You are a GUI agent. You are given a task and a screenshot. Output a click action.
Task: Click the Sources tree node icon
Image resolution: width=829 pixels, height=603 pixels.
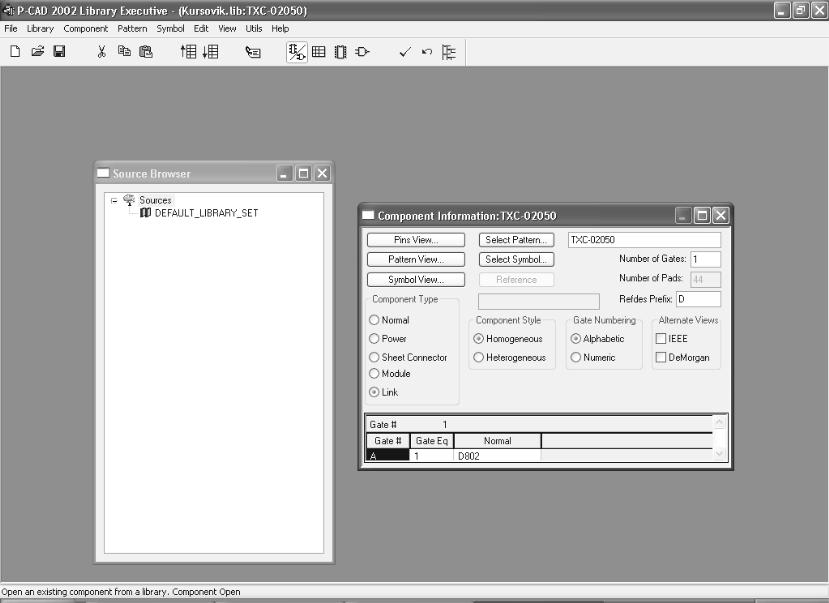pos(129,200)
